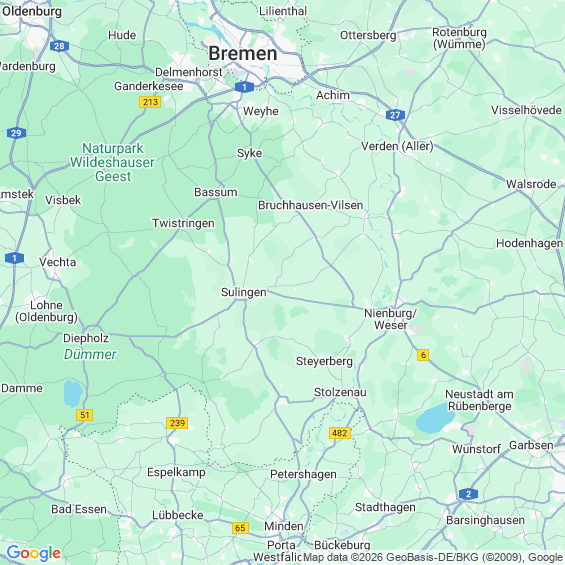The image size is (565, 565).
Task: Click the A1 shield south of Bremen
Action: (244, 87)
